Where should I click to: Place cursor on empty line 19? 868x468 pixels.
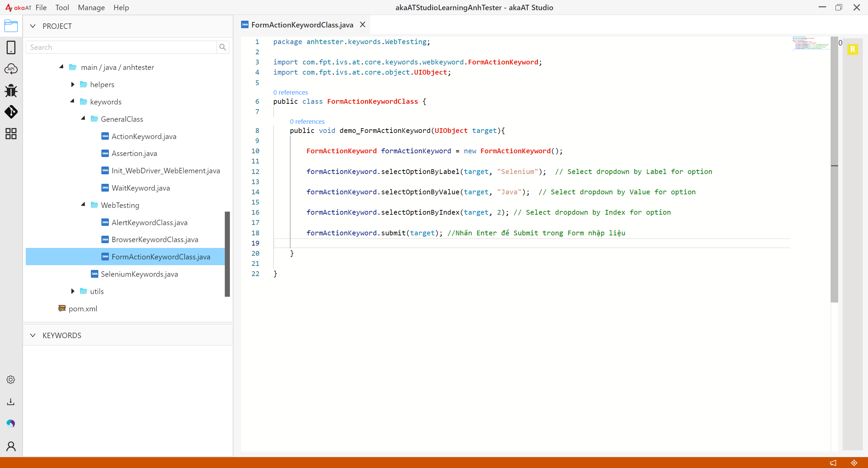click(x=532, y=243)
